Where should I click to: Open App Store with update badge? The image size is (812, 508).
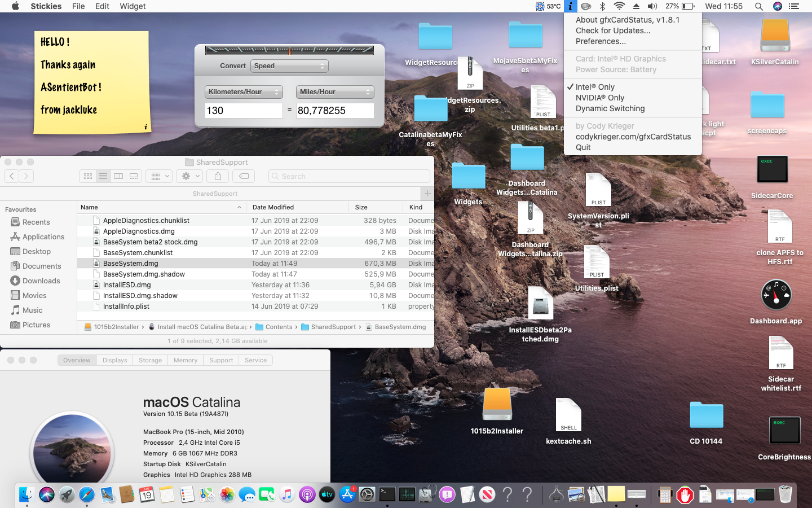(347, 495)
